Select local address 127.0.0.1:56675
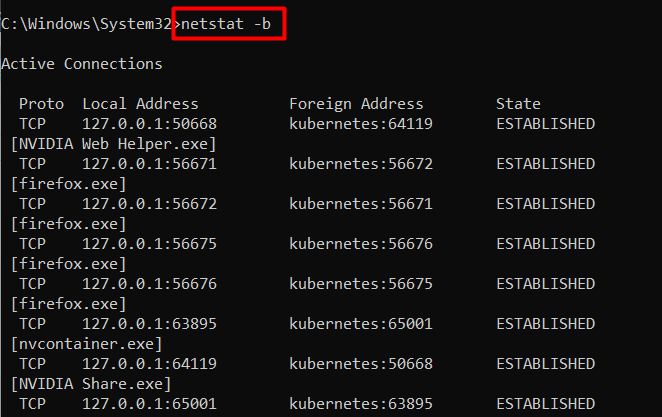 pos(149,243)
